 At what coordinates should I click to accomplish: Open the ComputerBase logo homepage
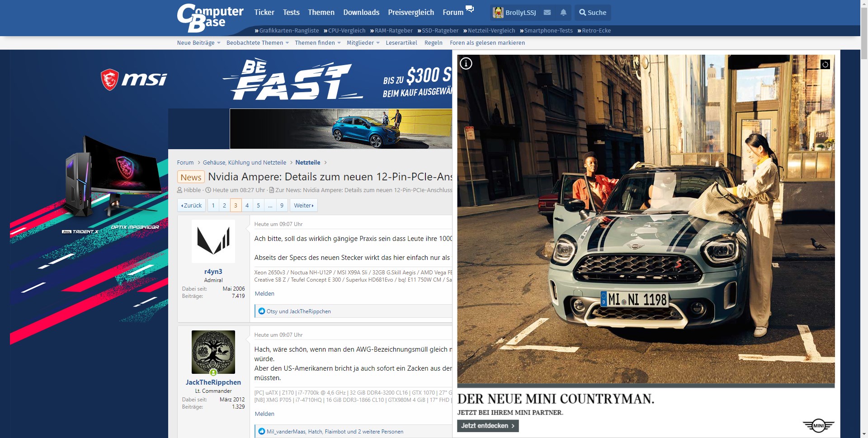coord(210,18)
